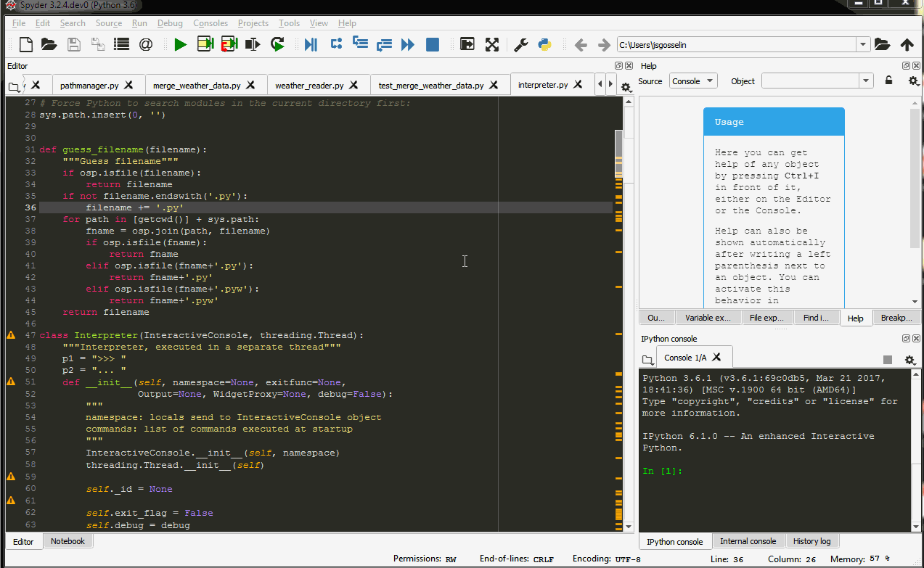Open the Variable explorer pane tab
This screenshot has height=568, width=924.
pyautogui.click(x=708, y=318)
